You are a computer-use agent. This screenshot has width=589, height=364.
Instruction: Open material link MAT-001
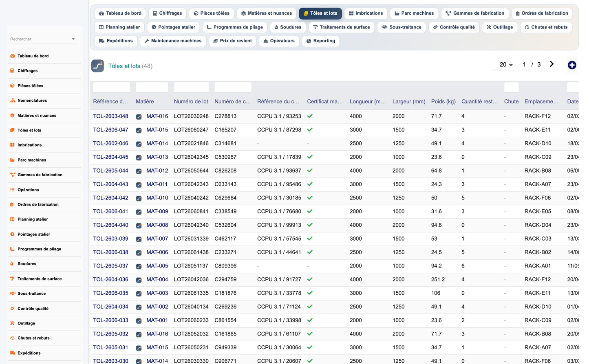pos(157,320)
